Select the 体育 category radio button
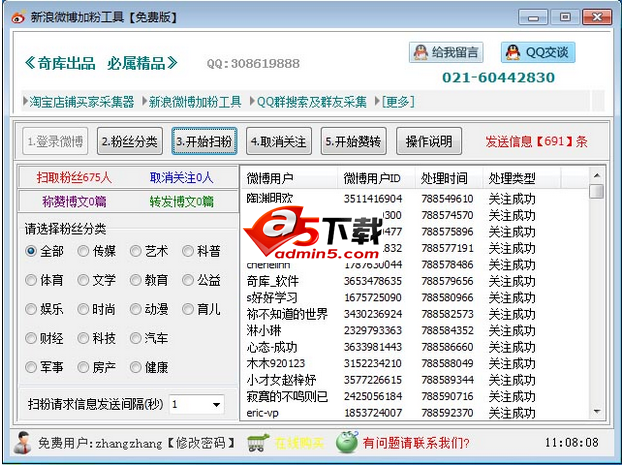Image resolution: width=625 pixels, height=466 pixels. point(31,280)
